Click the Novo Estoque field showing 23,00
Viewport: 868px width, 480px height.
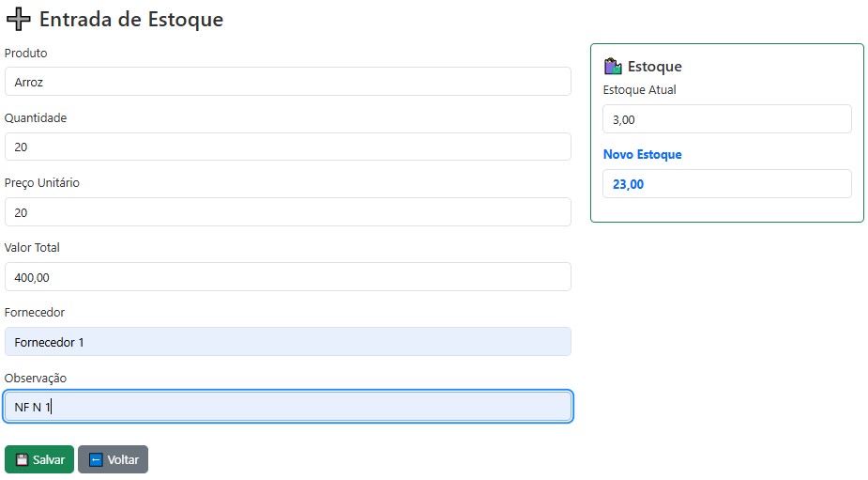coord(726,184)
